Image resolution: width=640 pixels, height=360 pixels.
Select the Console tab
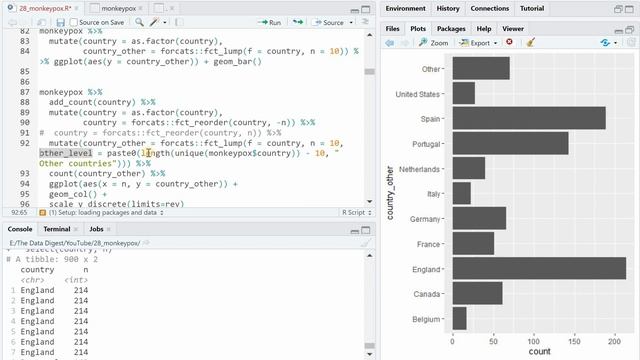[x=20, y=229]
